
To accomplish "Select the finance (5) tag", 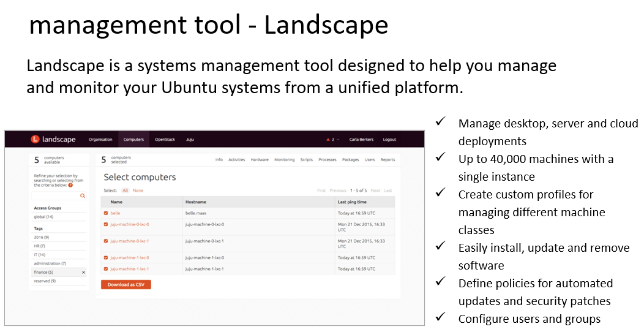I will 43,273.
